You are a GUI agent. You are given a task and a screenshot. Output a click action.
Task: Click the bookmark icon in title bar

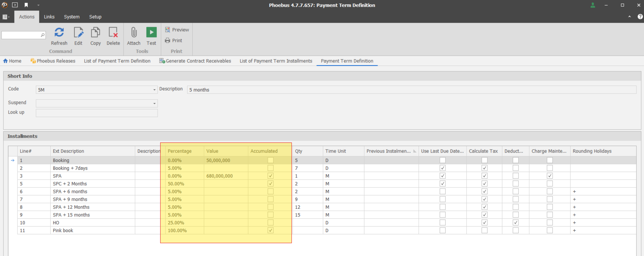pyautogui.click(x=26, y=5)
